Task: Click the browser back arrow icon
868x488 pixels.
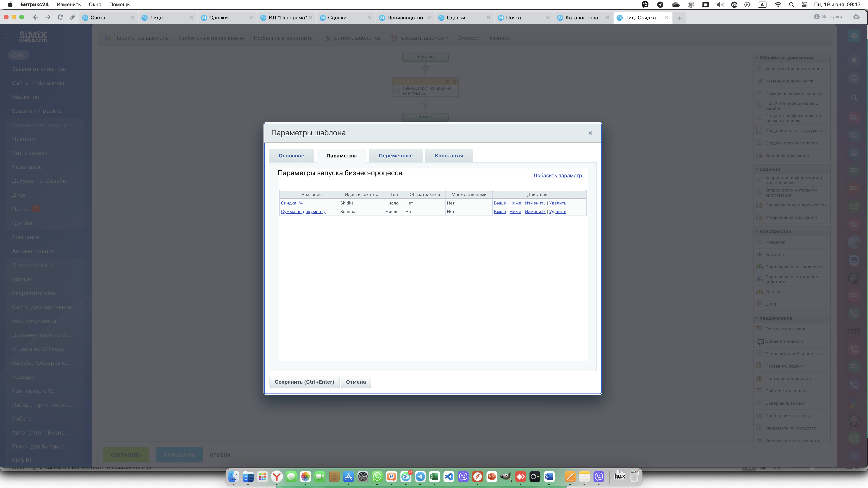Action: coord(36,17)
